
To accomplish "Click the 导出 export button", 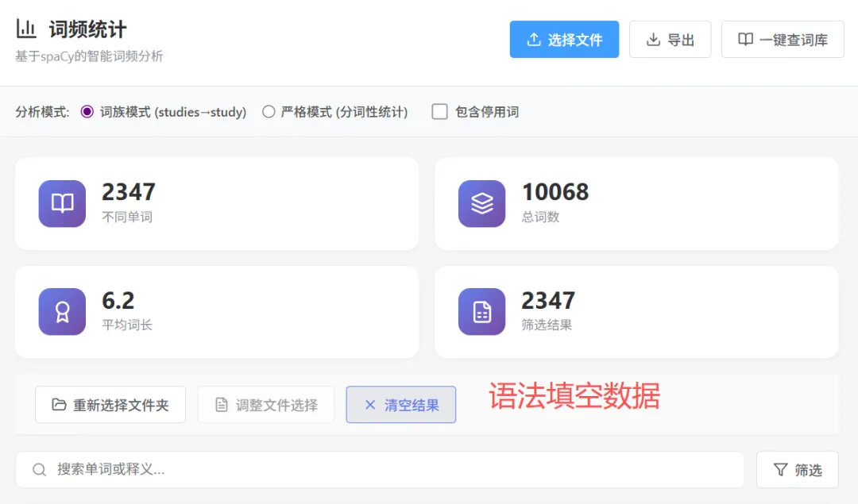I will click(670, 39).
